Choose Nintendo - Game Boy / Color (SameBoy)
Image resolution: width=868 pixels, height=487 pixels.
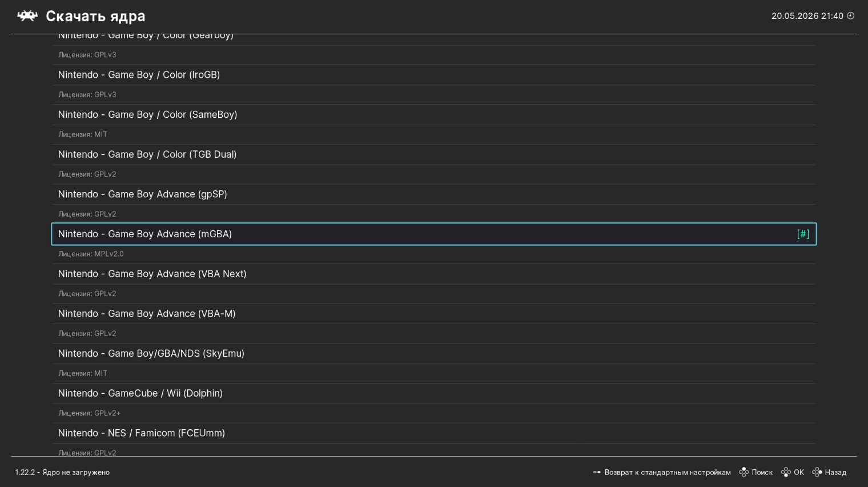tap(434, 114)
